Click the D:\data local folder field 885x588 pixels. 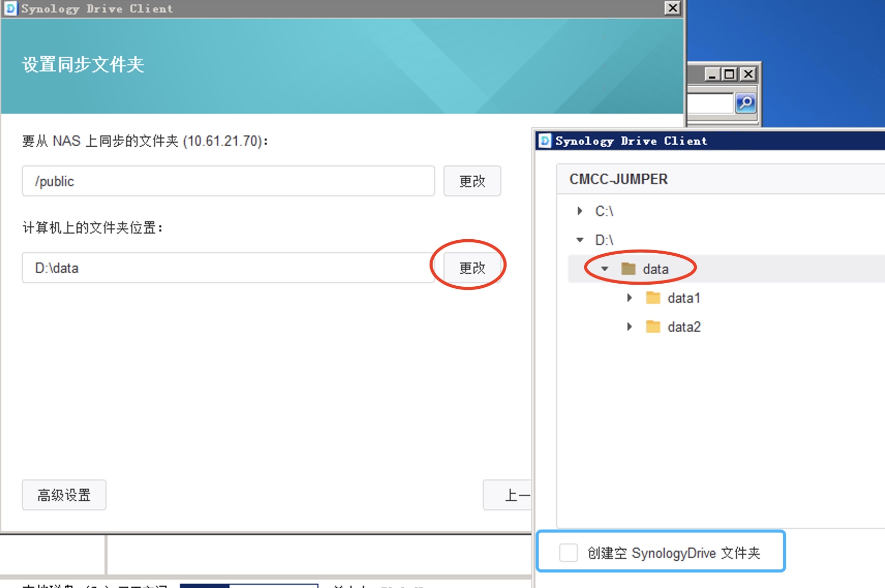(x=228, y=268)
